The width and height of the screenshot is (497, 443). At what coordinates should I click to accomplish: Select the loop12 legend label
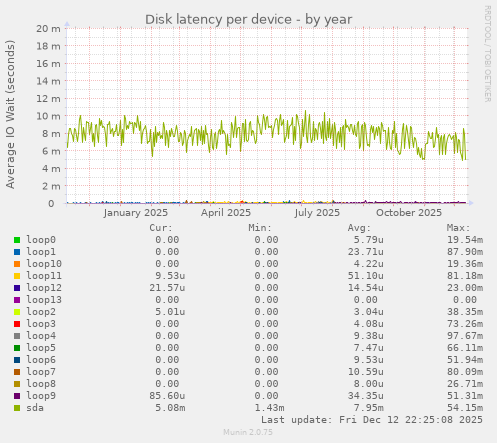coord(44,288)
